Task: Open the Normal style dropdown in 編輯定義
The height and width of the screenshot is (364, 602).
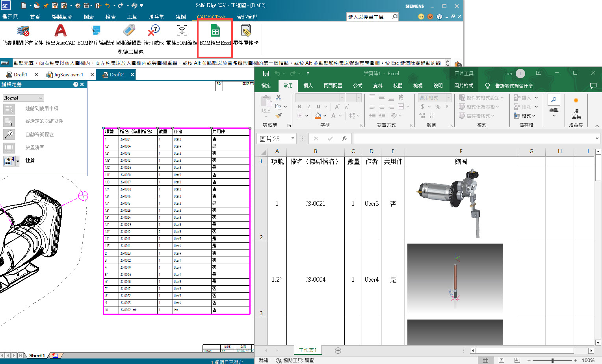Action: pyautogui.click(x=23, y=98)
